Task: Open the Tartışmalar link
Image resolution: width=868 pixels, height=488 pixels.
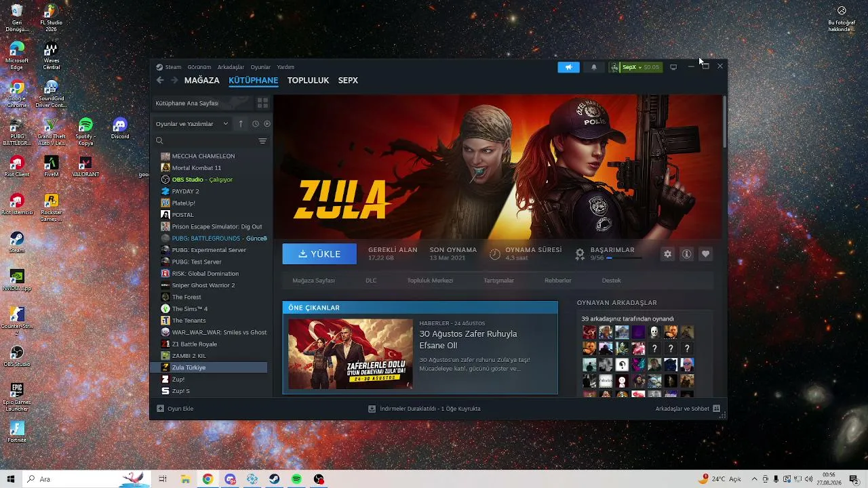Action: tap(498, 281)
